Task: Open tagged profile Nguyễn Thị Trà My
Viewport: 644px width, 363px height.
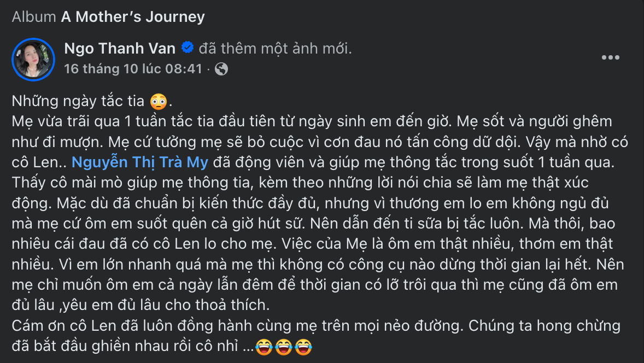Action: coord(140,162)
